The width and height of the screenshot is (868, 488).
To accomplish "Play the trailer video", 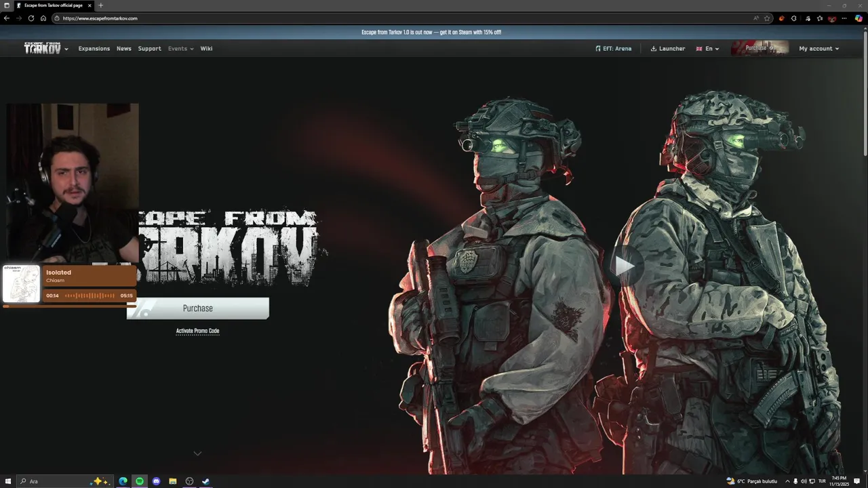I will [624, 266].
